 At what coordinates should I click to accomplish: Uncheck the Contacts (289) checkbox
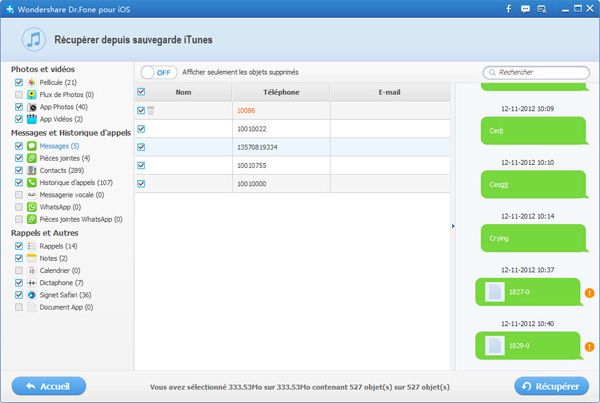[19, 170]
